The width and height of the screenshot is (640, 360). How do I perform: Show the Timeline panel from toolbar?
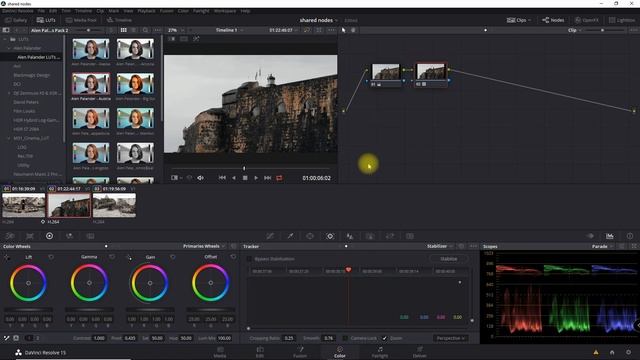(x=119, y=20)
